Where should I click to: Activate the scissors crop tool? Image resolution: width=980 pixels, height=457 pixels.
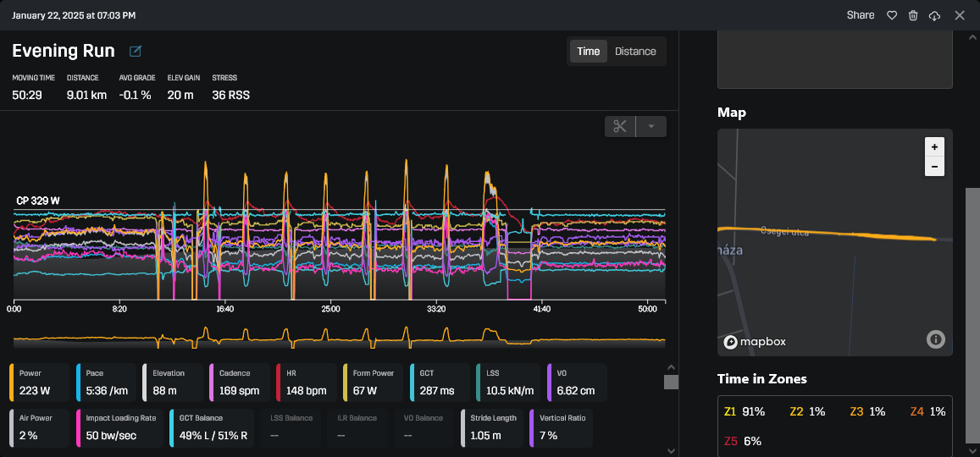(620, 127)
